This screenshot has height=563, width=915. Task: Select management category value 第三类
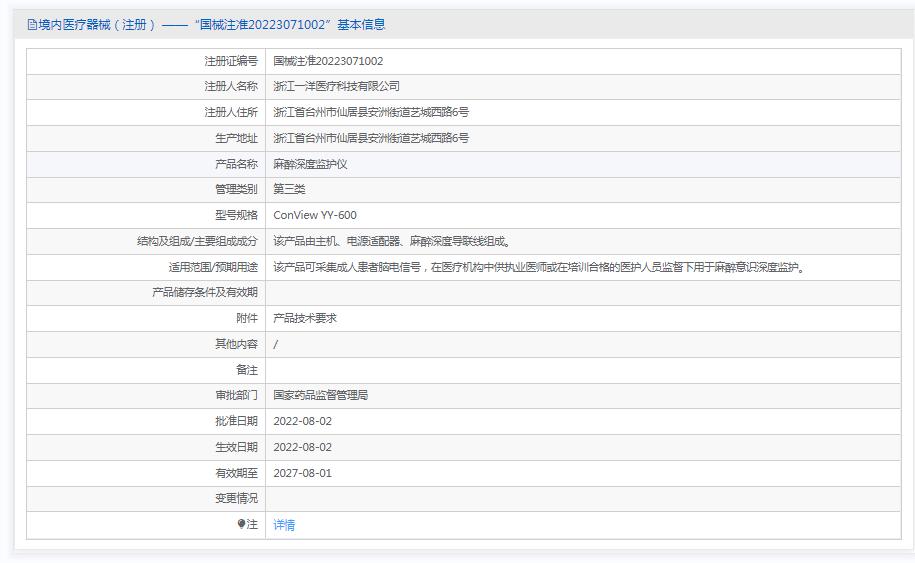point(289,189)
